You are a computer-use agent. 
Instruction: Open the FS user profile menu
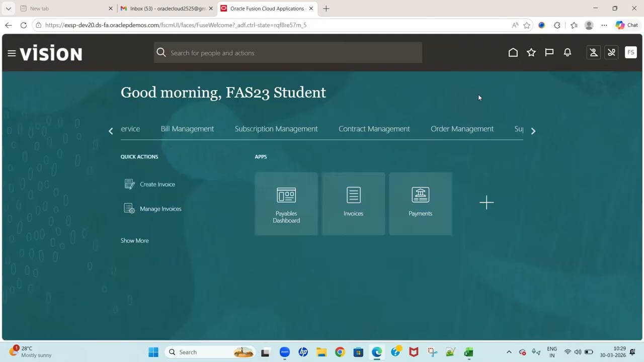coord(631,52)
